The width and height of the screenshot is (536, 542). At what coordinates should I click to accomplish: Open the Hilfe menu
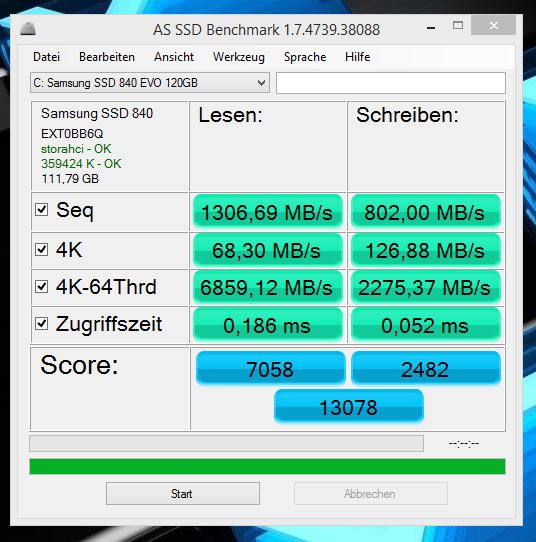pos(357,57)
